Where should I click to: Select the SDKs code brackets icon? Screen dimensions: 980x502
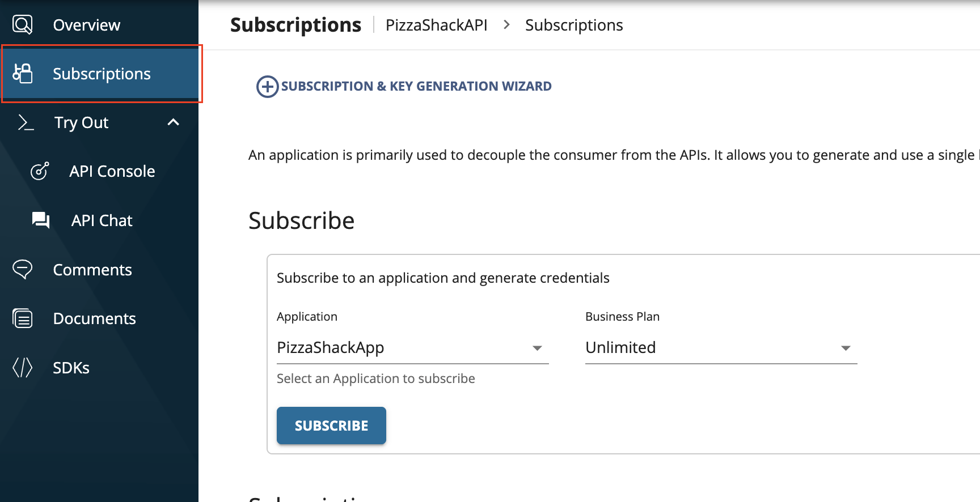click(x=22, y=367)
